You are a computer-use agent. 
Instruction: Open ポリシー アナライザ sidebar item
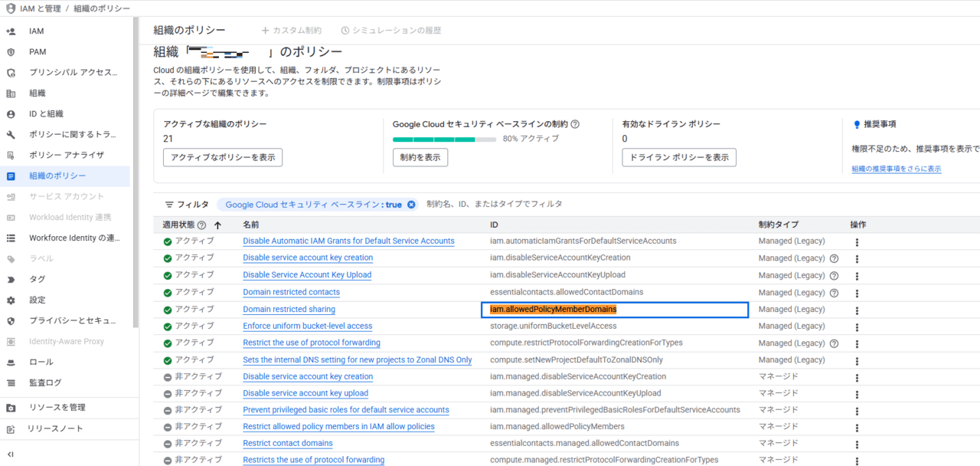pos(65,156)
